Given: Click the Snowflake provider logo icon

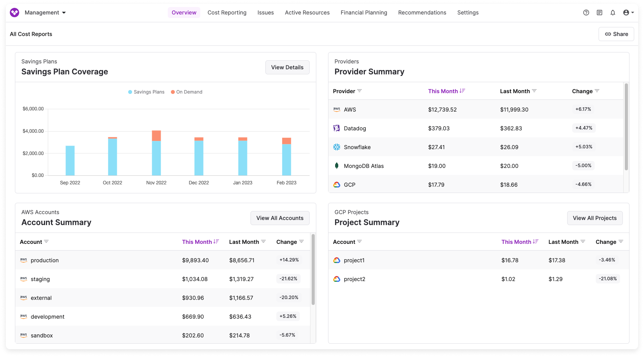Looking at the screenshot, I should coord(337,147).
